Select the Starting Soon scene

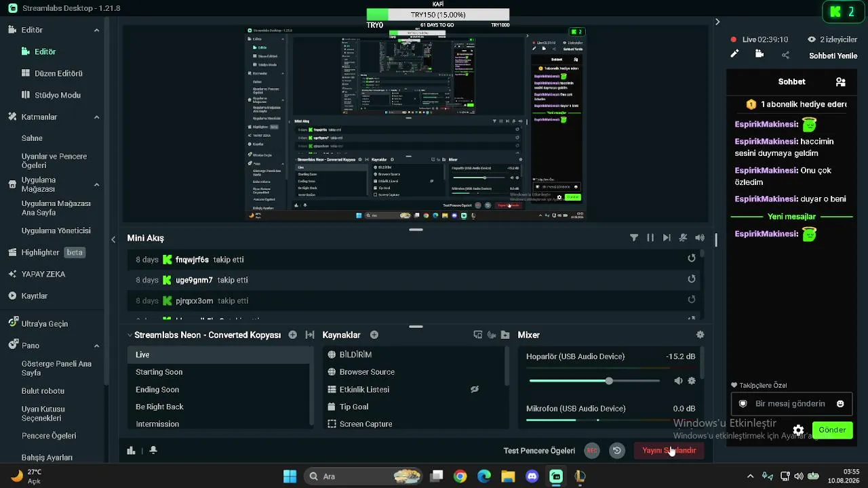[x=220, y=372]
